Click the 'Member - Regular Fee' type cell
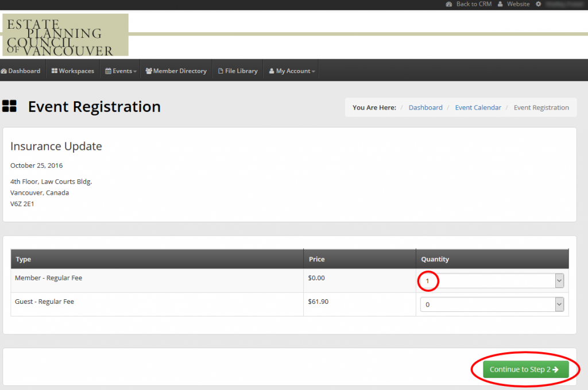 point(157,280)
